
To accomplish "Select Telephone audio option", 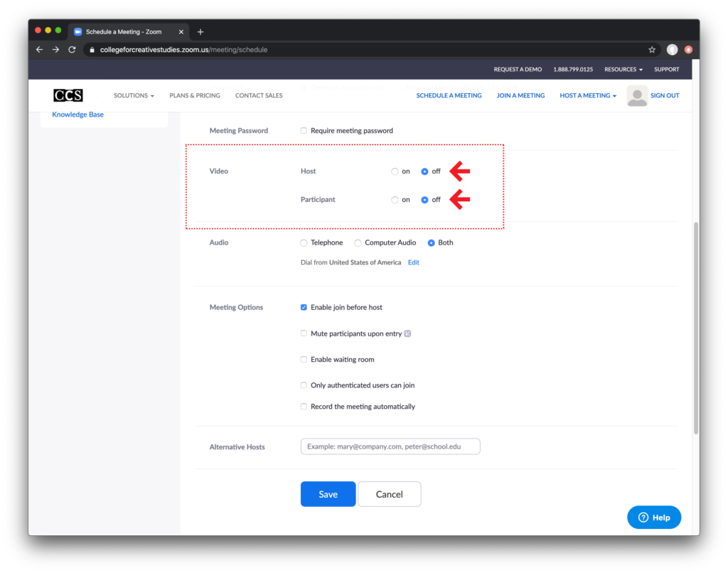I will pos(304,243).
